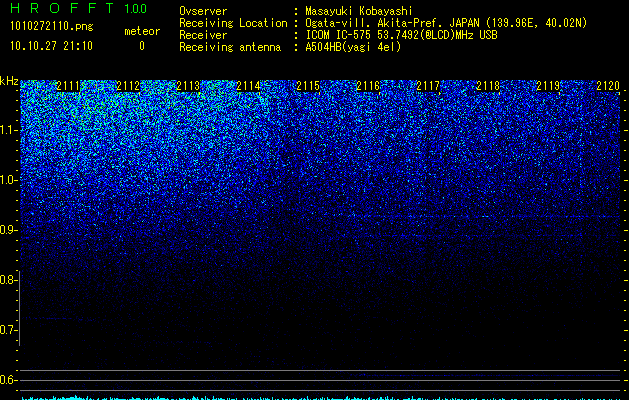Click the Receiving Location label
The image size is (629, 400).
click(x=233, y=23)
